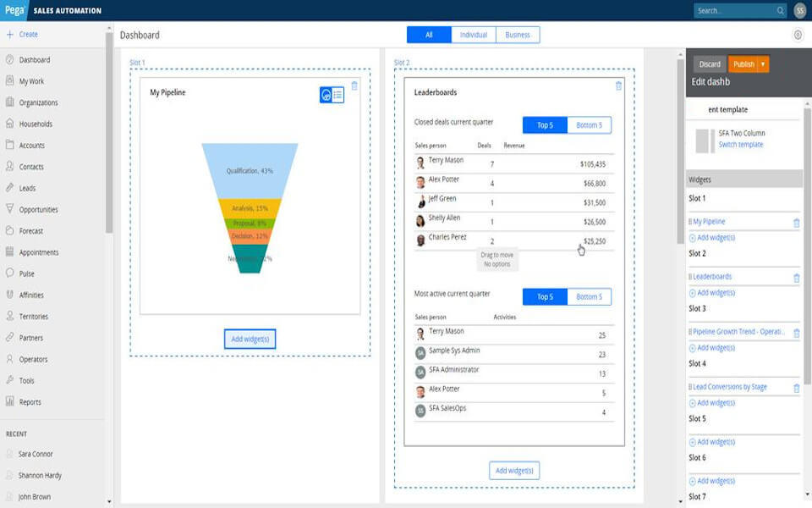Viewport: 812px width, 508px height.
Task: Click Add widget(s) button in Slot 1
Action: click(250, 339)
